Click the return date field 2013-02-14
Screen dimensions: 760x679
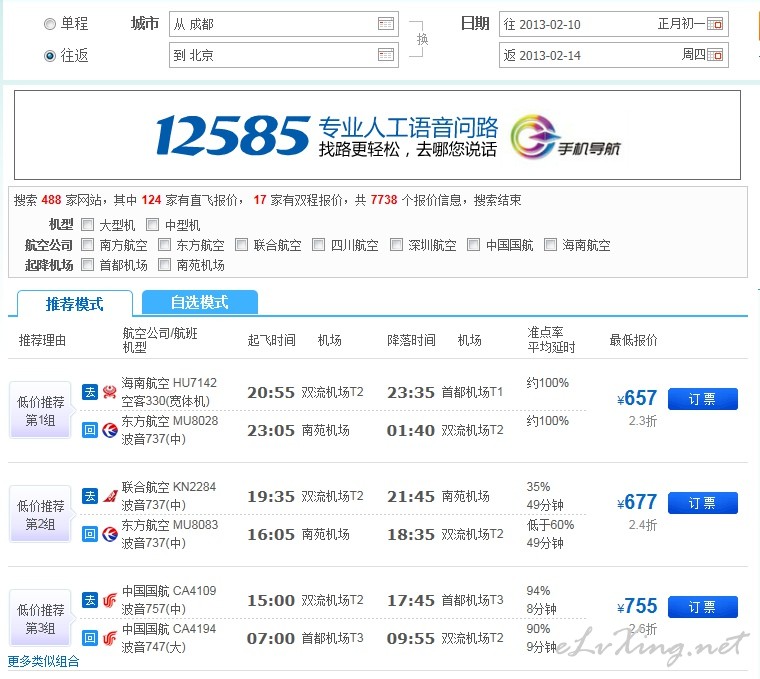pyautogui.click(x=614, y=55)
